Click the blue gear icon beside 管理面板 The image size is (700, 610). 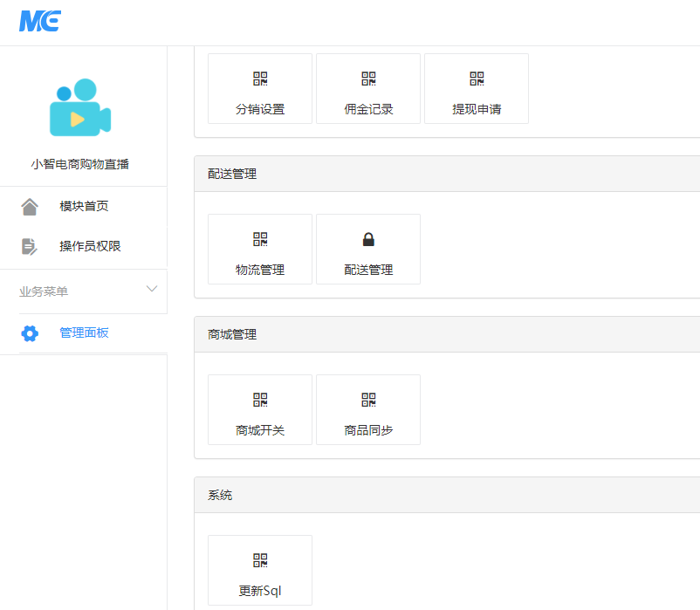(x=30, y=333)
